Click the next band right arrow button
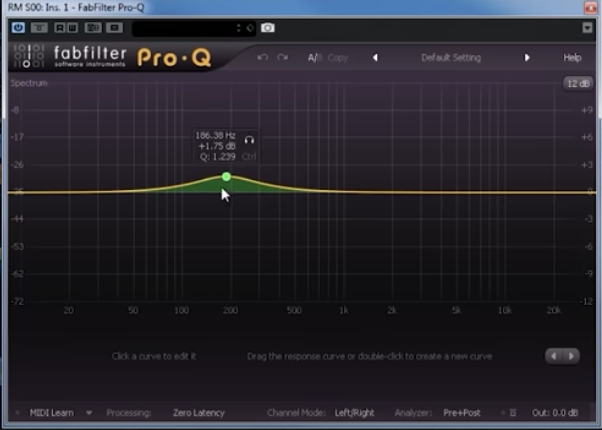Viewport: 602px width, 430px height. pyautogui.click(x=571, y=356)
